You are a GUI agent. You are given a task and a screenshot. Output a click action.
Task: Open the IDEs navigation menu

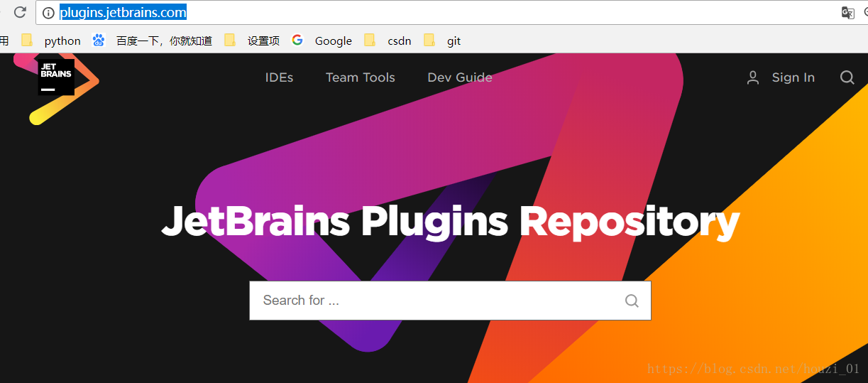click(279, 77)
